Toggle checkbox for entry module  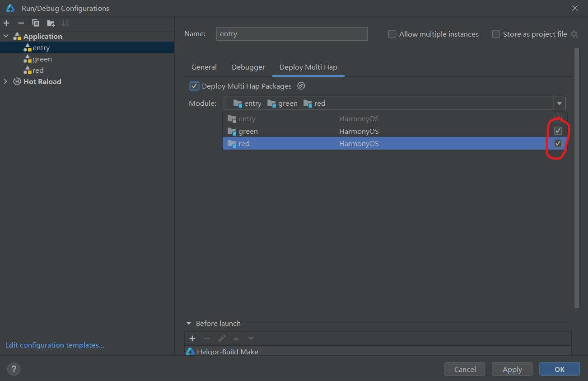558,118
